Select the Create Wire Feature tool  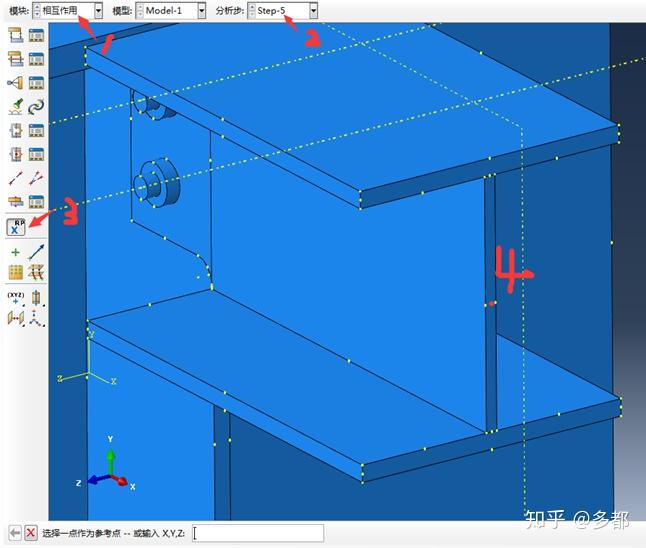click(x=15, y=178)
